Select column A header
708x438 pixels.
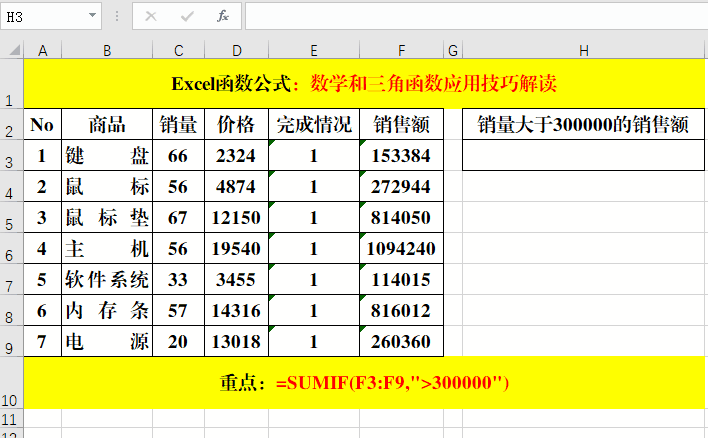point(42,50)
